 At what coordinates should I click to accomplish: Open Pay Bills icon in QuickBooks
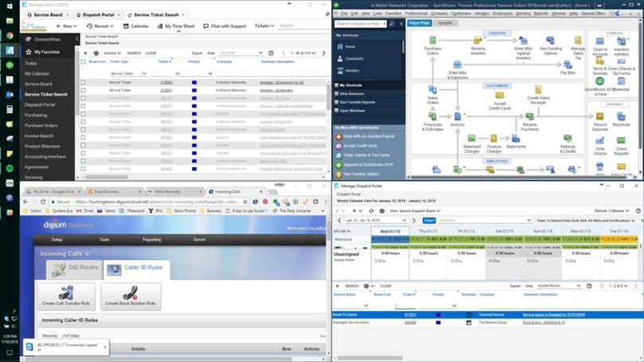tap(568, 64)
